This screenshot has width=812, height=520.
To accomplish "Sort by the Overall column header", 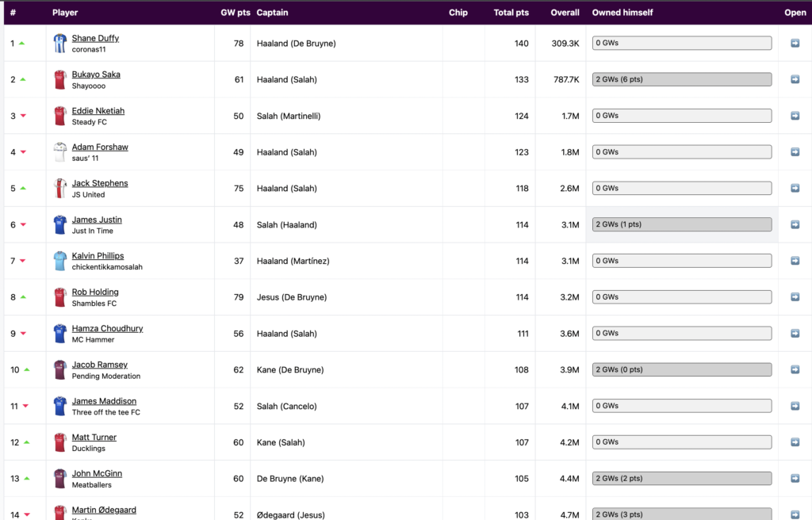I will [x=565, y=13].
